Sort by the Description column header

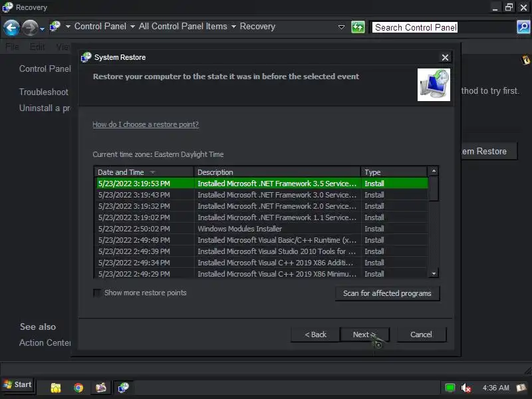click(277, 172)
